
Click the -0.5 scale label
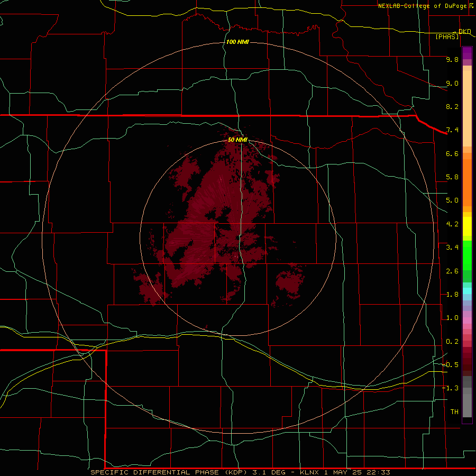point(451,365)
